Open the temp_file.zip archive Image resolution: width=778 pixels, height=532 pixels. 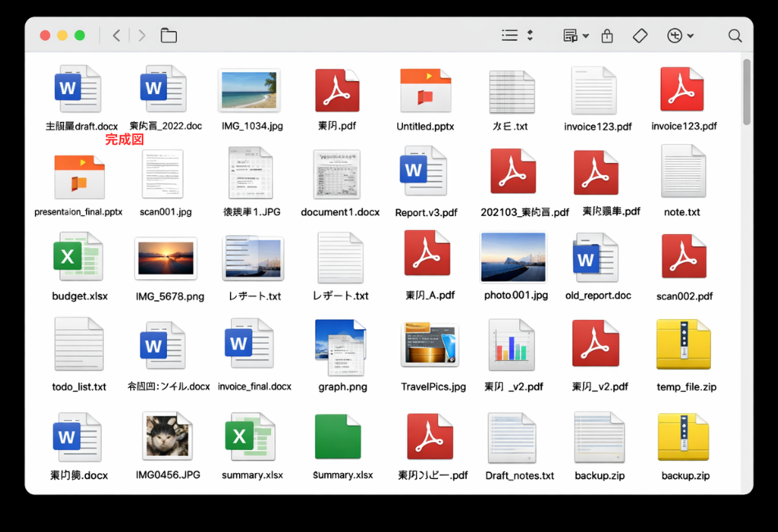click(x=684, y=345)
